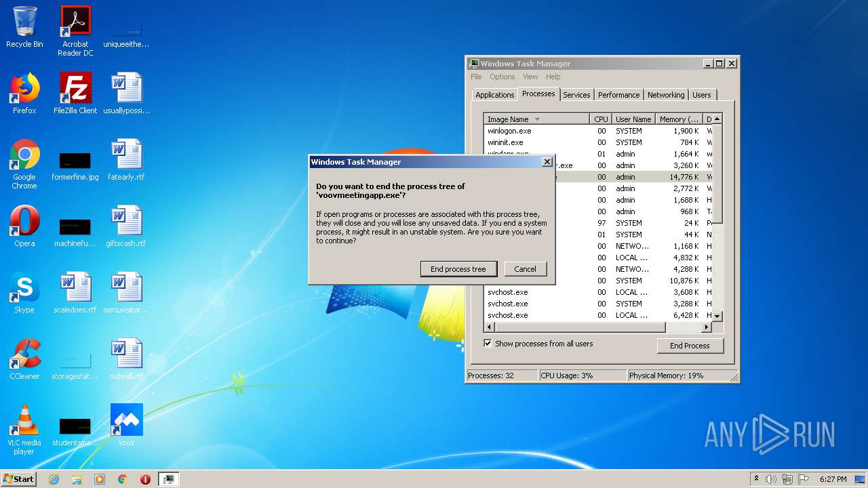Close the end process tree dialog
Screen dimensions: 868x488
point(547,162)
